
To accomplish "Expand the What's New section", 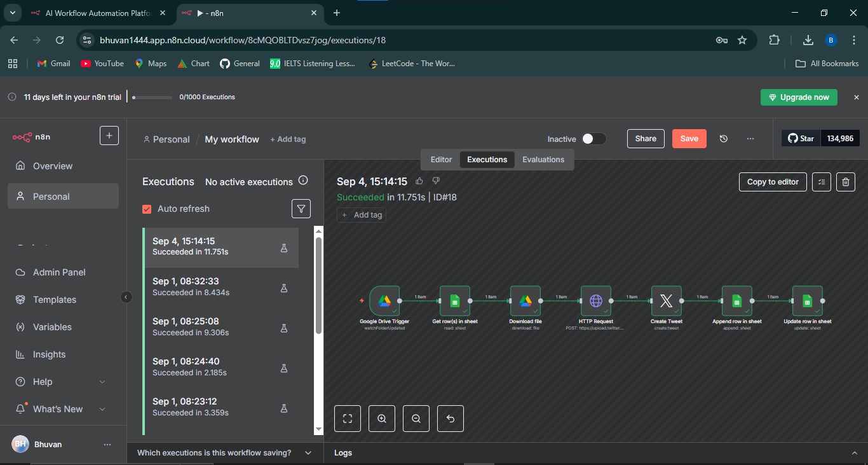I will click(x=102, y=409).
